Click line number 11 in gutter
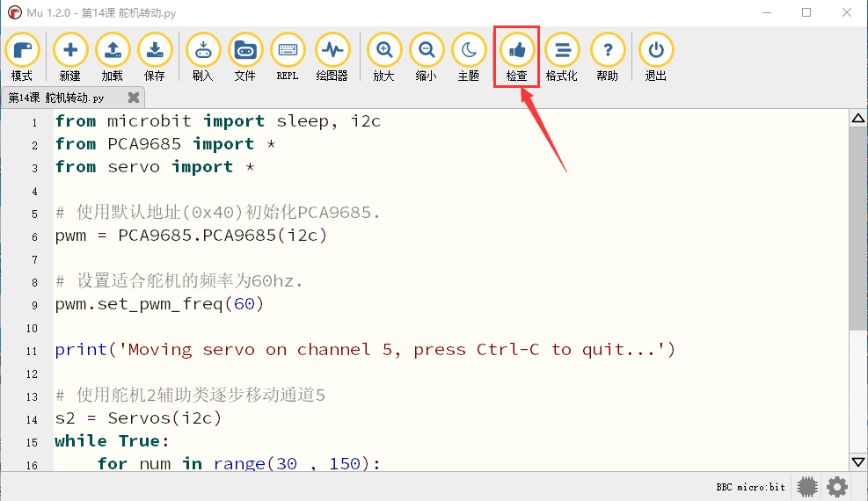Image resolution: width=868 pixels, height=501 pixels. coord(32,352)
